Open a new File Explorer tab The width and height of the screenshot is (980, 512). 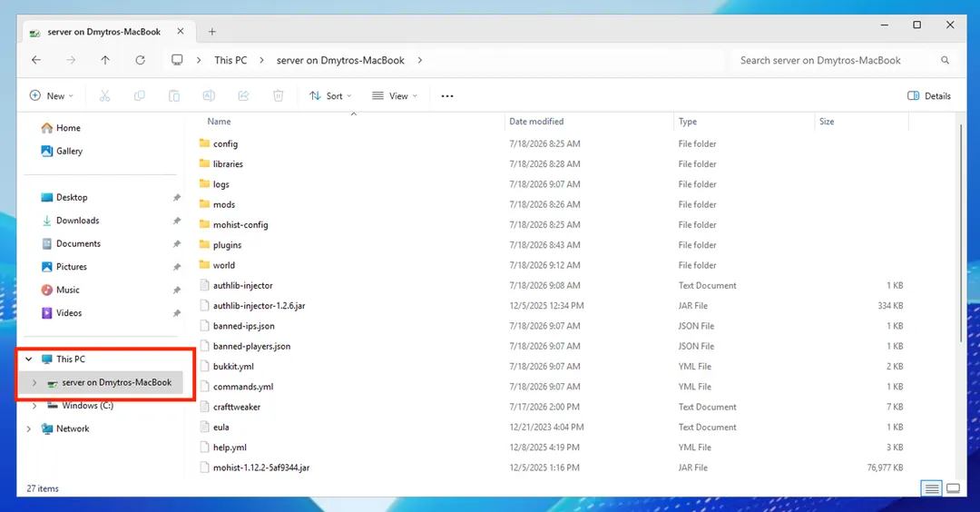pos(211,31)
